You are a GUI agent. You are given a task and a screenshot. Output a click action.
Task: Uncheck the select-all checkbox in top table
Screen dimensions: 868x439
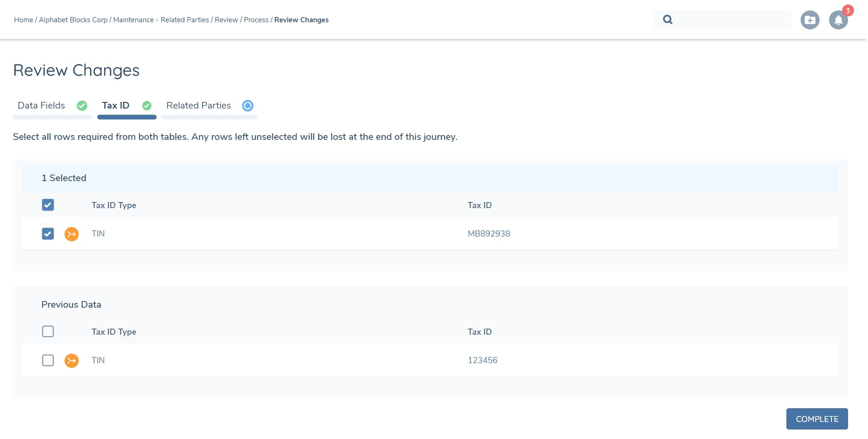point(47,205)
